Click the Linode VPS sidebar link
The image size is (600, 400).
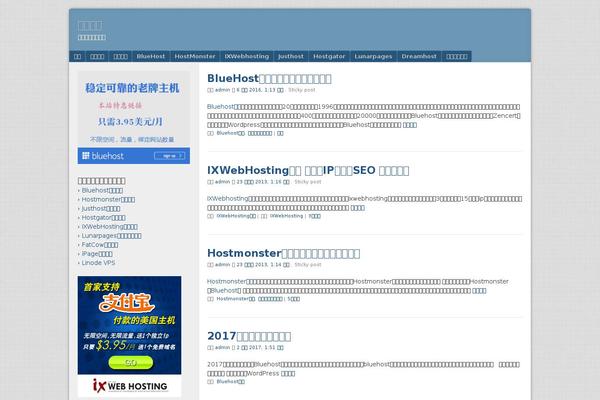98,263
